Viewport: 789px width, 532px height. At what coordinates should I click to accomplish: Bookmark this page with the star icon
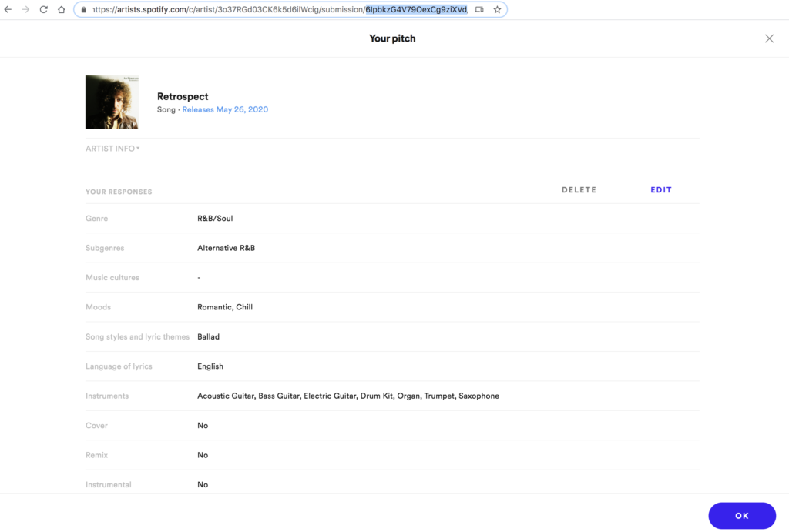(x=497, y=10)
